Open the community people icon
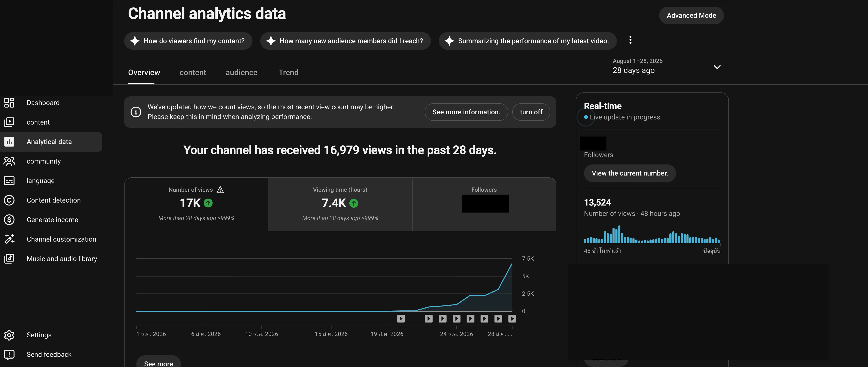Viewport: 868px width, 367px height. click(9, 161)
